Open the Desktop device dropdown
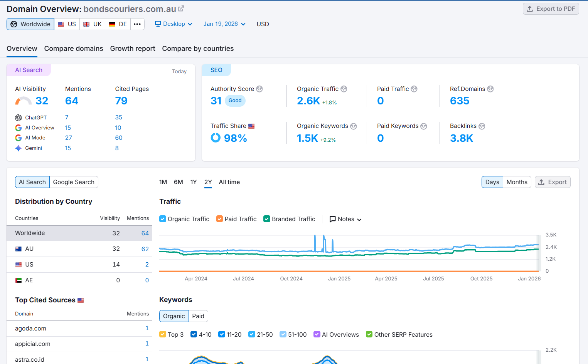The image size is (588, 364). pyautogui.click(x=174, y=24)
